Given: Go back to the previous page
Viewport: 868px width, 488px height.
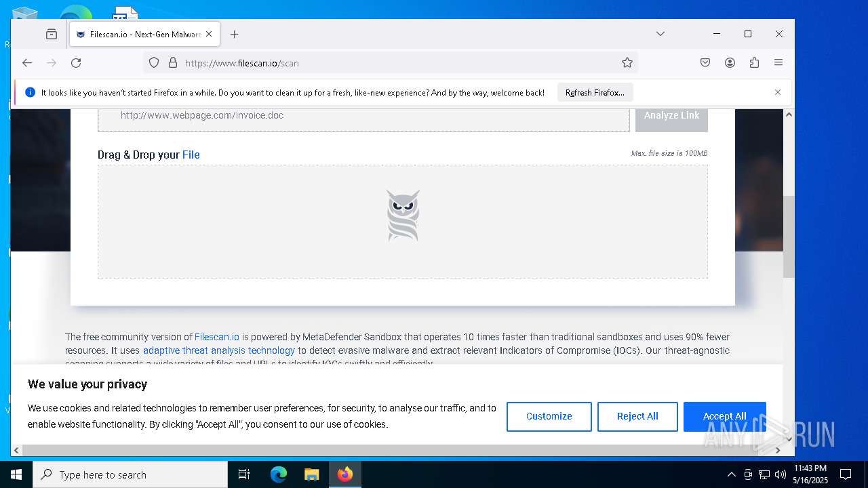Looking at the screenshot, I should pyautogui.click(x=27, y=63).
